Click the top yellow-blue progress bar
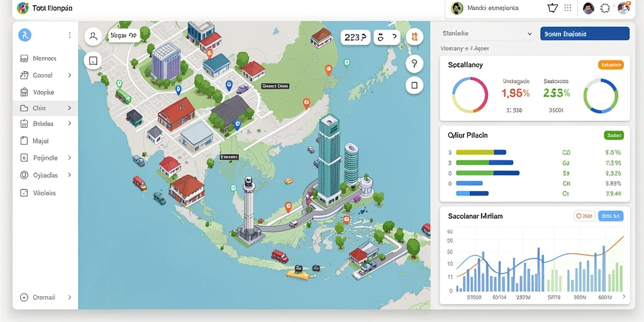Viewport: 644px width, 322px height. click(481, 152)
